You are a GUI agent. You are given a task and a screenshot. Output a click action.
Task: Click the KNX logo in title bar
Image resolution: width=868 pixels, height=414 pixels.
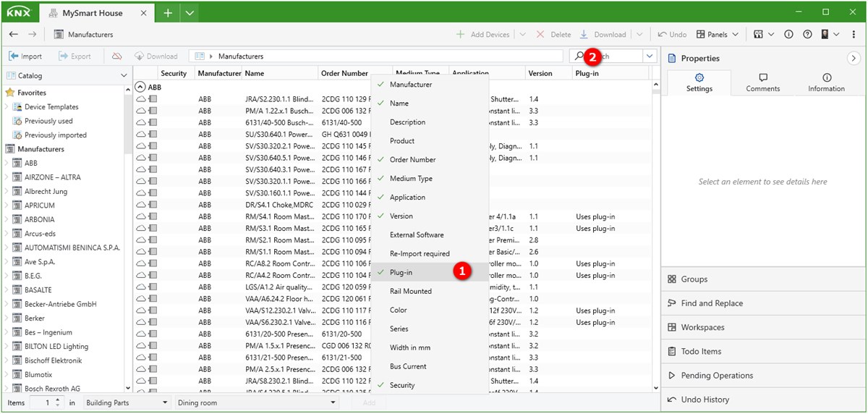(19, 12)
